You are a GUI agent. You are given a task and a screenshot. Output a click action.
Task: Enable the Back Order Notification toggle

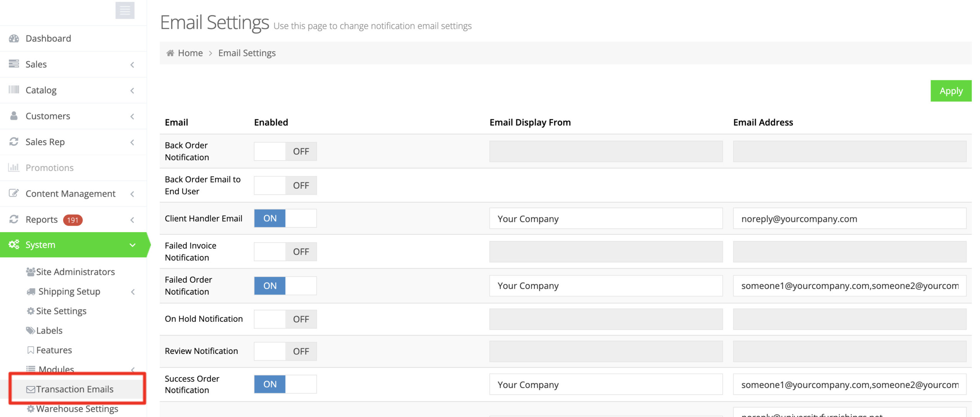[x=285, y=151]
